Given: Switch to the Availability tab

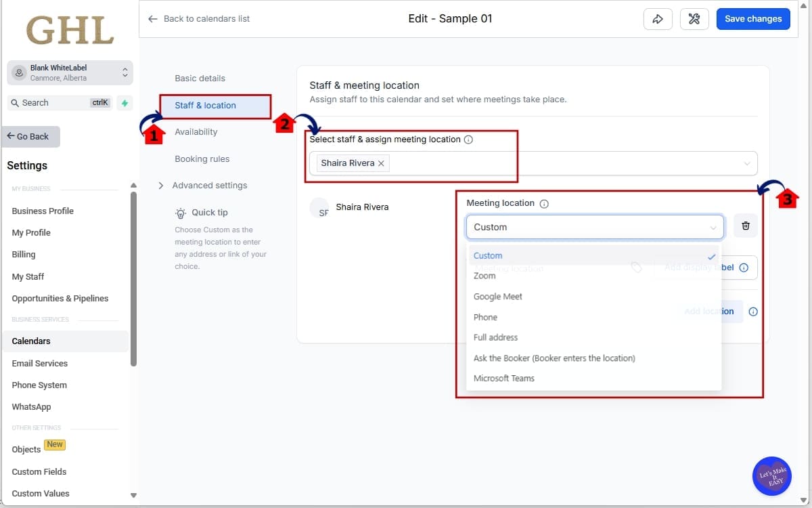Looking at the screenshot, I should pos(196,131).
